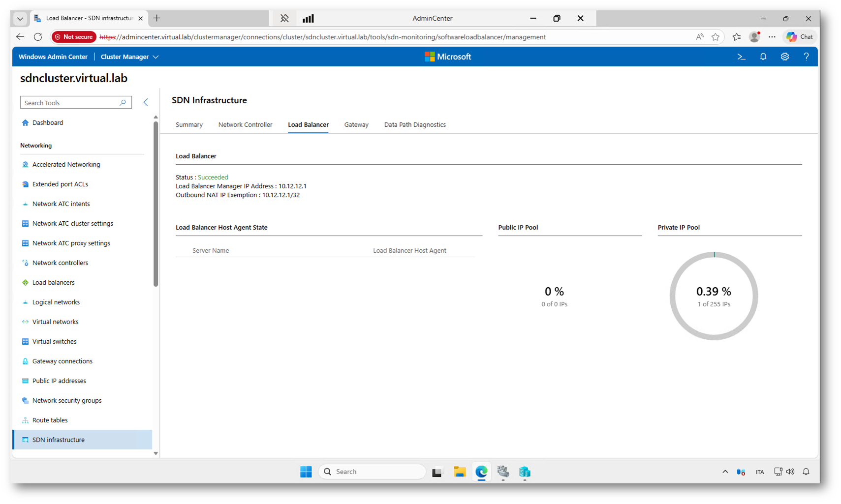
Task: Open the settings gear in Admin Center header
Action: click(x=784, y=57)
